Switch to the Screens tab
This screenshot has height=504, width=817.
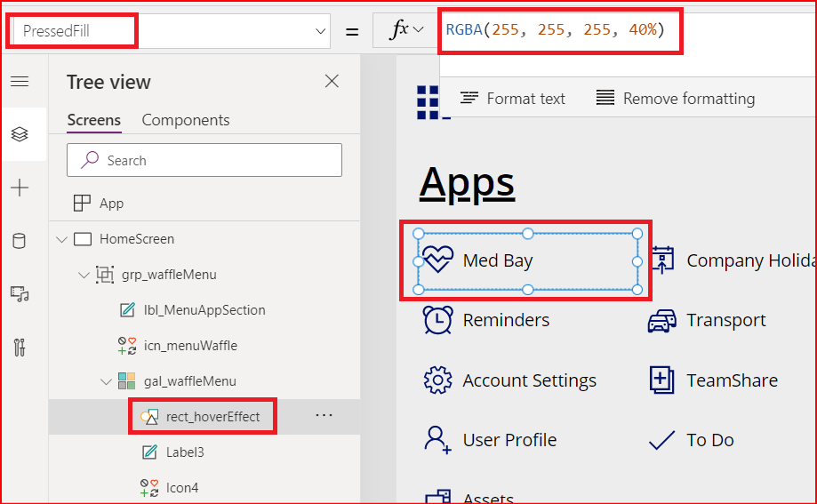tap(93, 120)
